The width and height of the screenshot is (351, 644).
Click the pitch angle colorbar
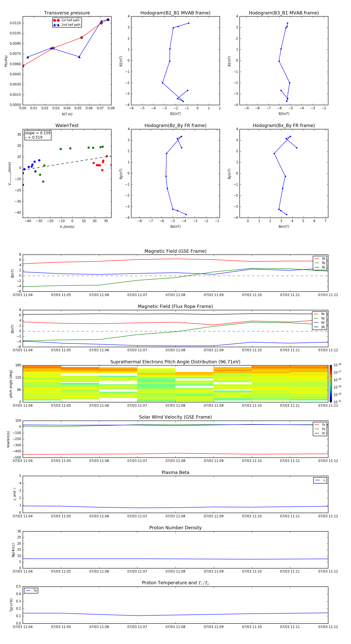point(331,384)
